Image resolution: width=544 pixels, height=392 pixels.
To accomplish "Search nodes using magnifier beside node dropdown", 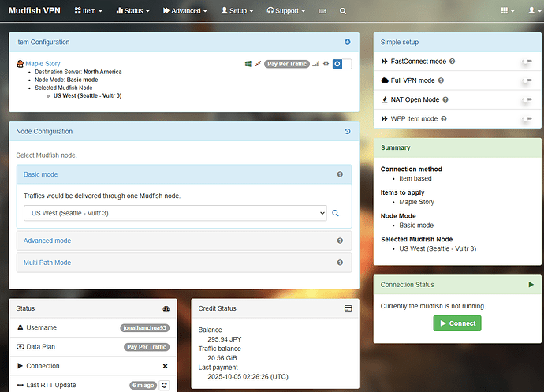I will (x=335, y=213).
